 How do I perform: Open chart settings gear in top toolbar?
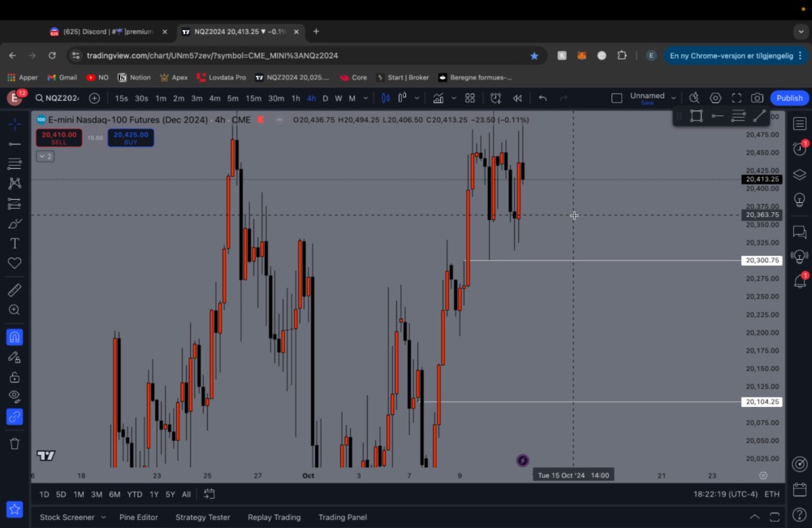tap(715, 98)
